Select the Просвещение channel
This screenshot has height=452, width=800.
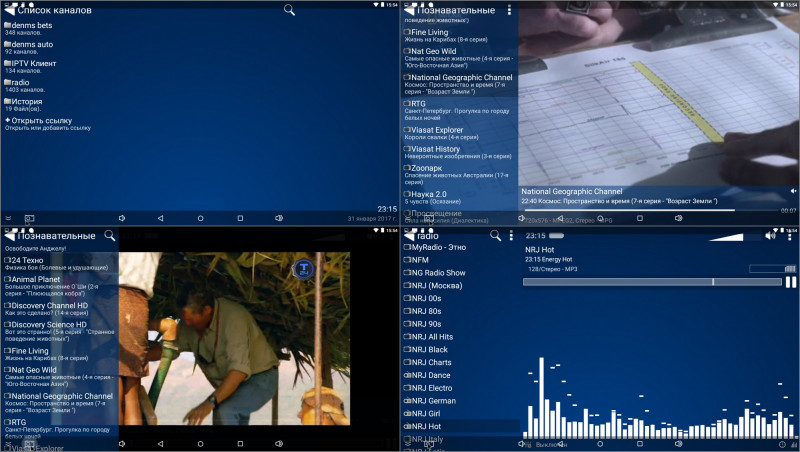coord(460,216)
